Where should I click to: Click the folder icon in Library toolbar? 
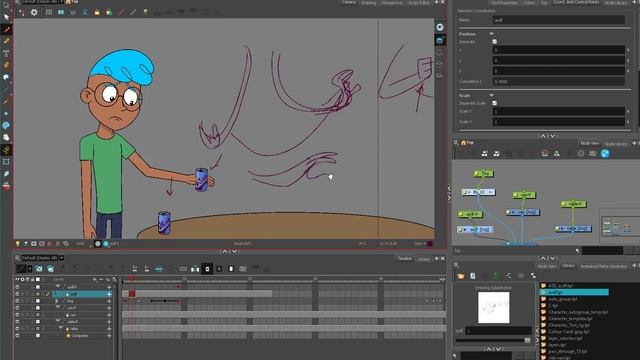pyautogui.click(x=461, y=276)
